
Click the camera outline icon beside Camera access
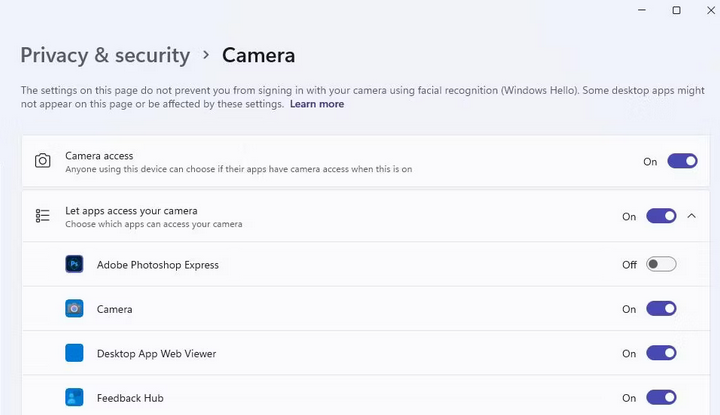pos(43,161)
